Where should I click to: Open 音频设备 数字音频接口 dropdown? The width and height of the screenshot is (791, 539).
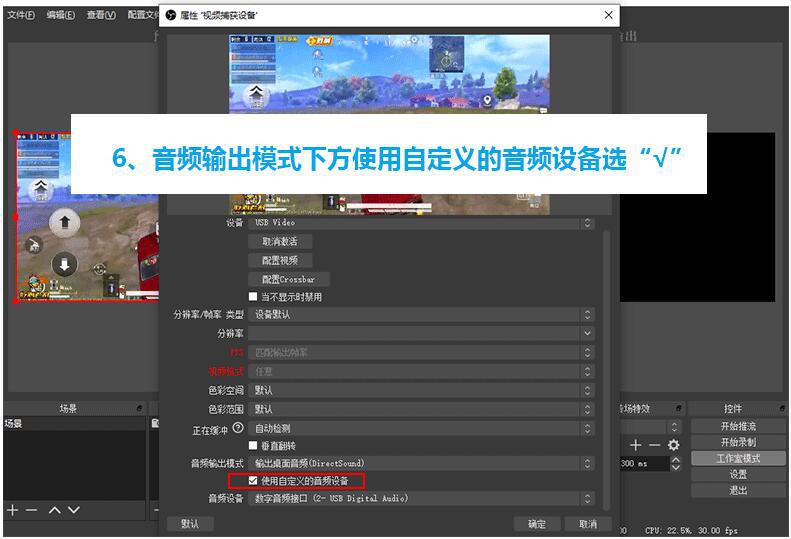(421, 499)
